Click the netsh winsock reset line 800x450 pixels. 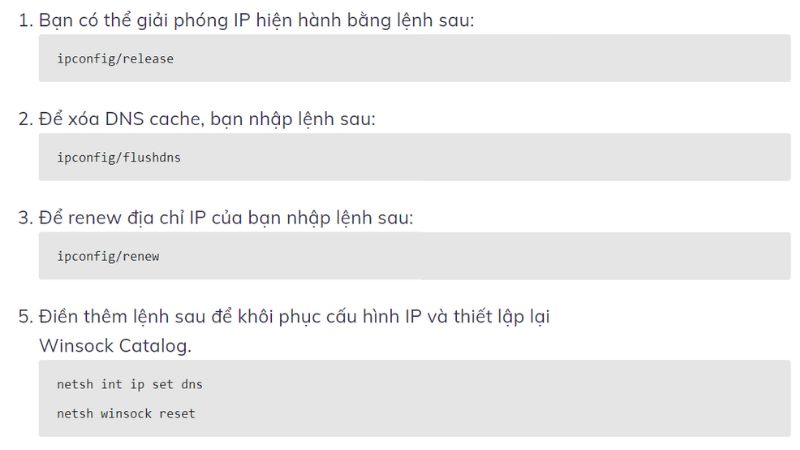click(x=126, y=413)
